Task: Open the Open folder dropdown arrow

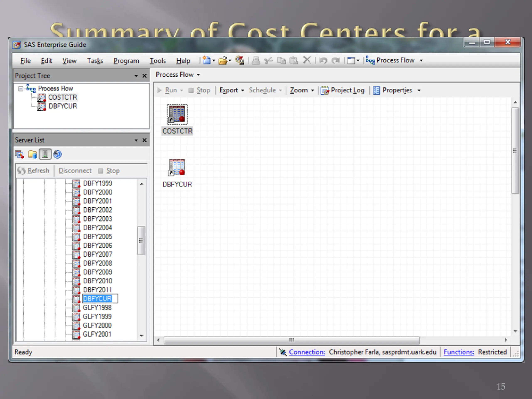Action: (x=230, y=60)
